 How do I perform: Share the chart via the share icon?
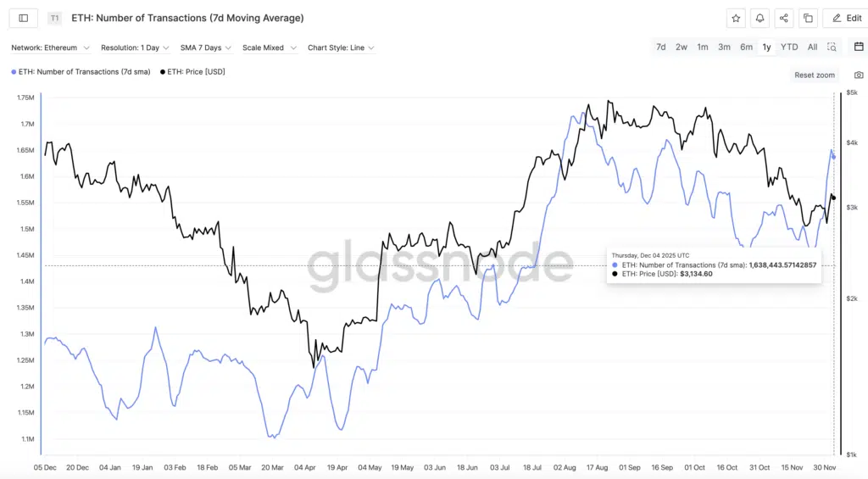point(784,18)
